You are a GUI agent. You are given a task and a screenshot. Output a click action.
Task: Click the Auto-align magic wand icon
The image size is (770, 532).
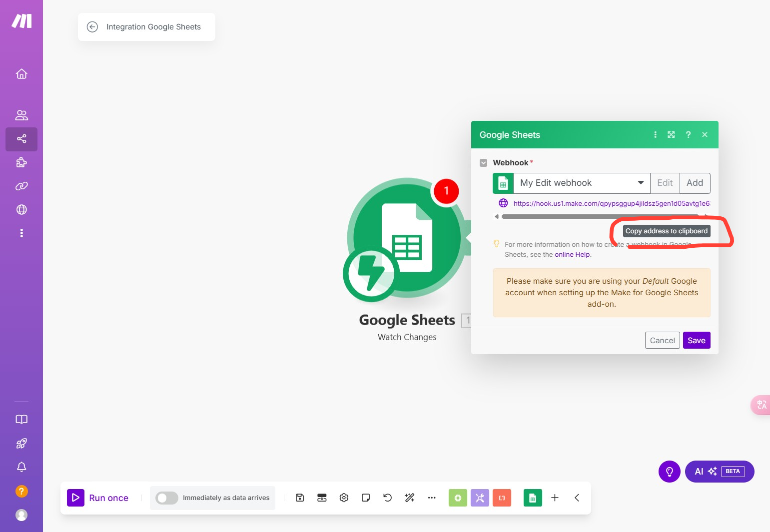(x=410, y=498)
